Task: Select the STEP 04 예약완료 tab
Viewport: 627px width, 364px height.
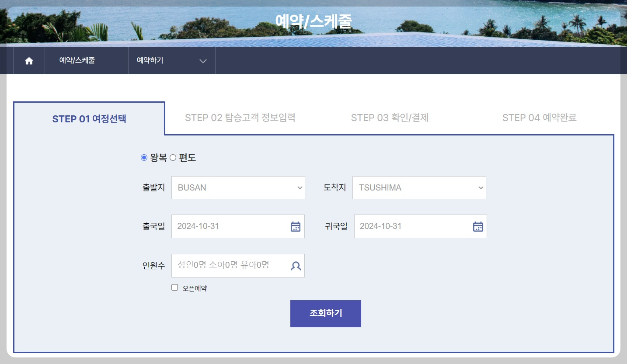Action: point(540,118)
